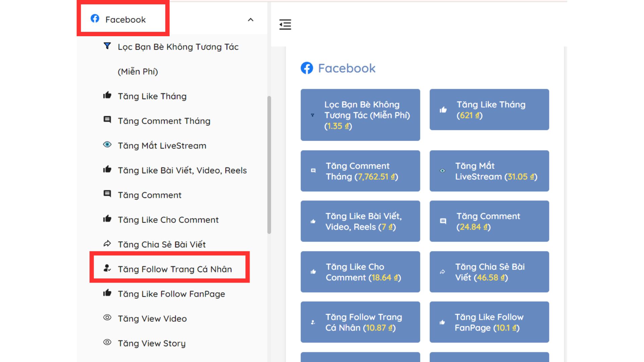This screenshot has width=644, height=362.
Task: Click the person icon beside Tăng Follow Trang Cá Nhân
Action: (x=107, y=268)
